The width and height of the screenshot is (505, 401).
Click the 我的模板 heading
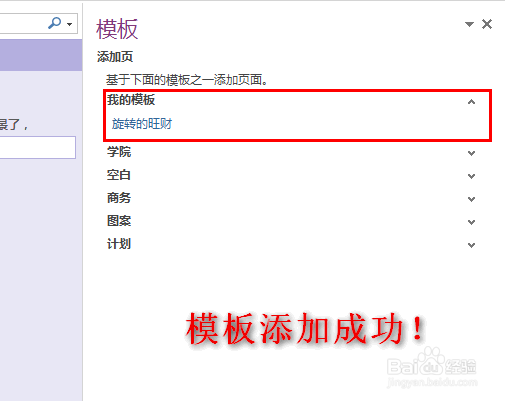tap(131, 100)
